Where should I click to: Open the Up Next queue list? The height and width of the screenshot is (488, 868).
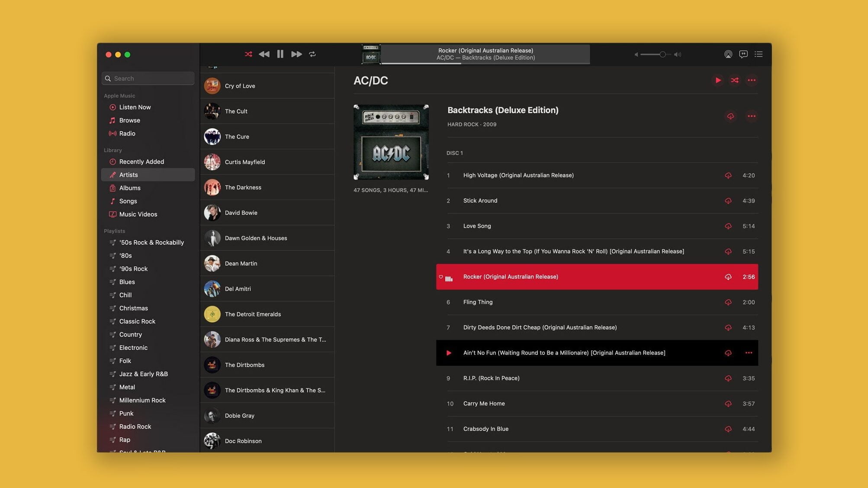[x=759, y=54]
